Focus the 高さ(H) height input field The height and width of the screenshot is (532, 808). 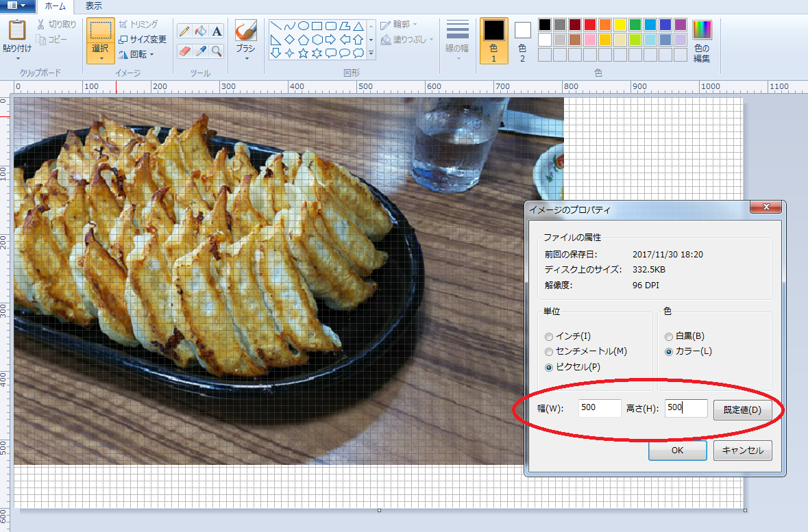(x=686, y=408)
